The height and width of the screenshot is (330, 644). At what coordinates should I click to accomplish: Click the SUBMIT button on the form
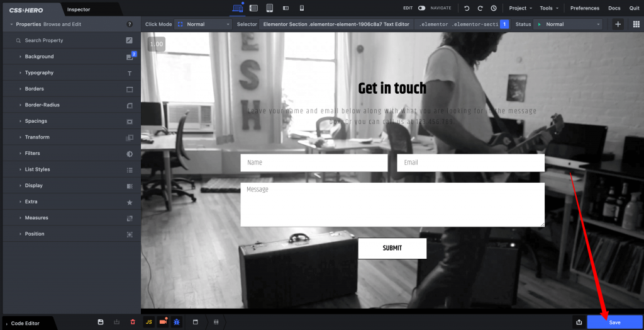click(x=392, y=249)
